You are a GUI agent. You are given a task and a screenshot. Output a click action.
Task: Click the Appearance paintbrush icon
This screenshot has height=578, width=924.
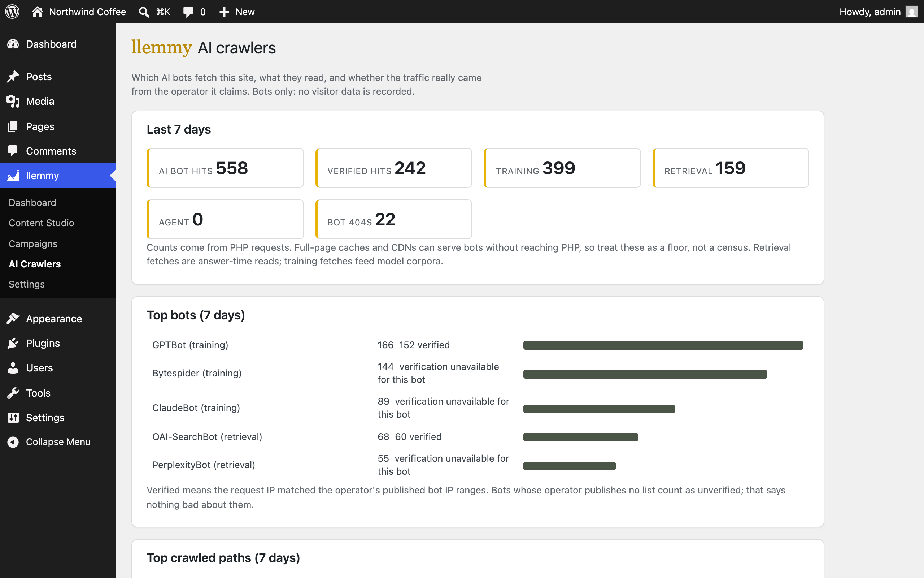point(13,318)
